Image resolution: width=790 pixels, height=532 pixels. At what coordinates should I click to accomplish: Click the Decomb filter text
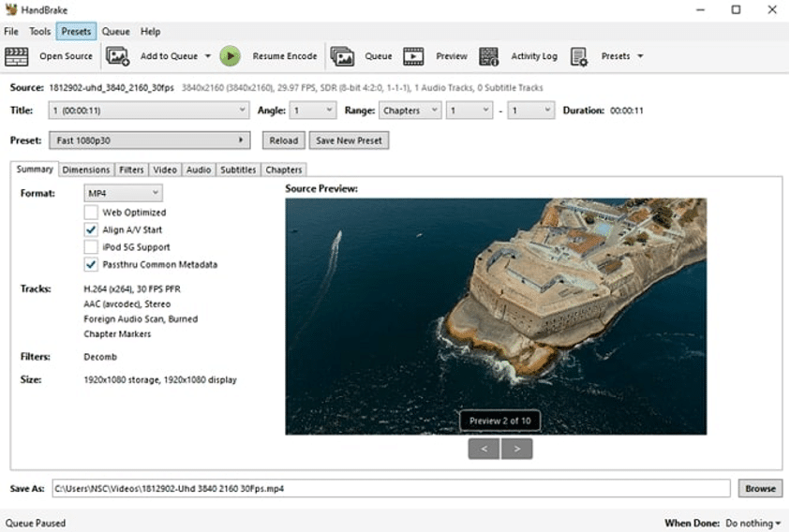click(x=100, y=357)
